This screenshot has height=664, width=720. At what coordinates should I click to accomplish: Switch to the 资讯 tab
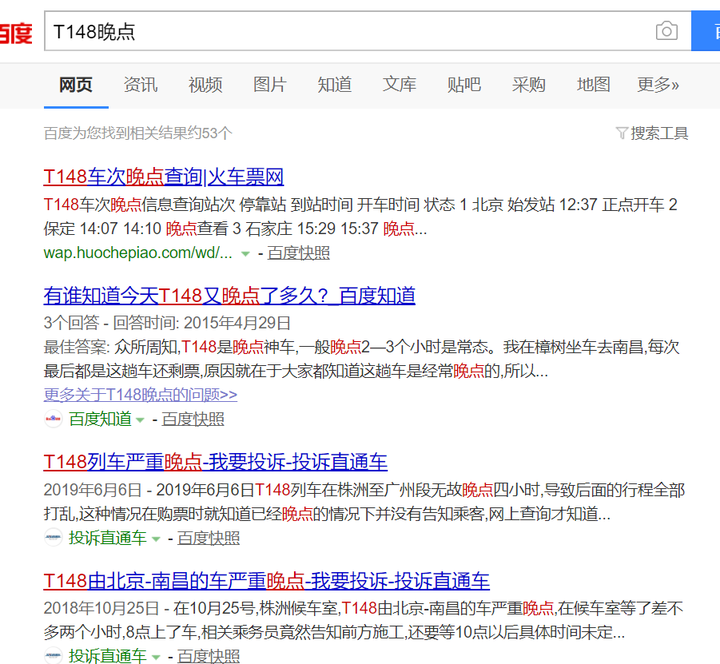(141, 85)
